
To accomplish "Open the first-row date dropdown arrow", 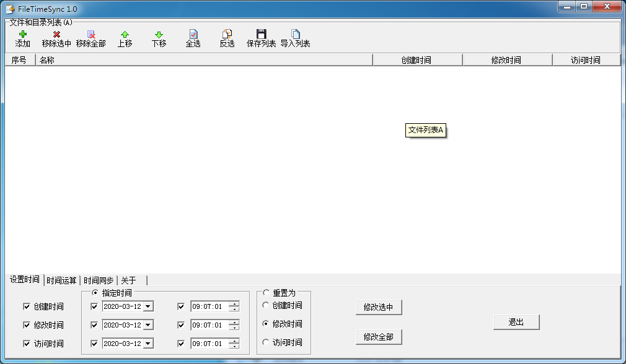I will pos(148,306).
